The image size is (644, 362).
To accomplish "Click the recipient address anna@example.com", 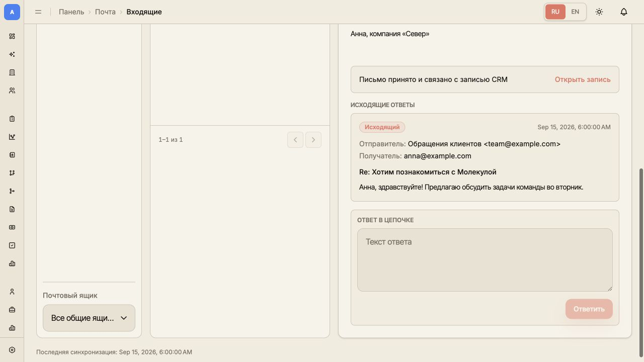I will pyautogui.click(x=438, y=156).
